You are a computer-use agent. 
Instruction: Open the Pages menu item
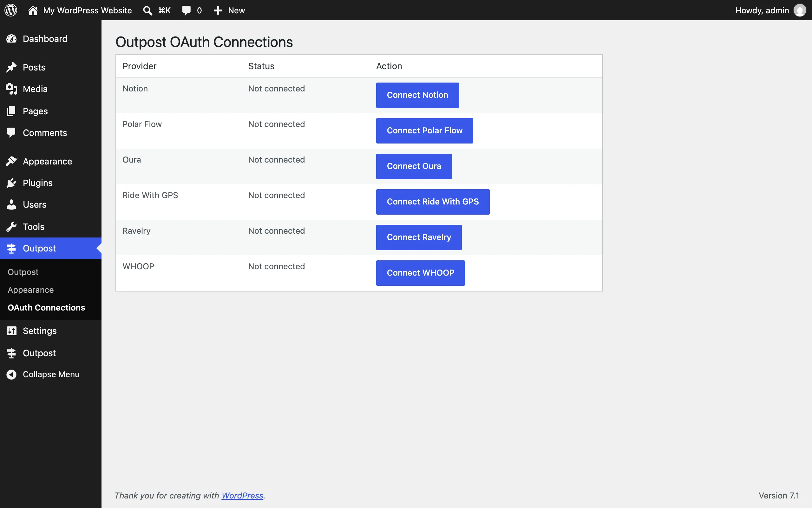(51, 111)
